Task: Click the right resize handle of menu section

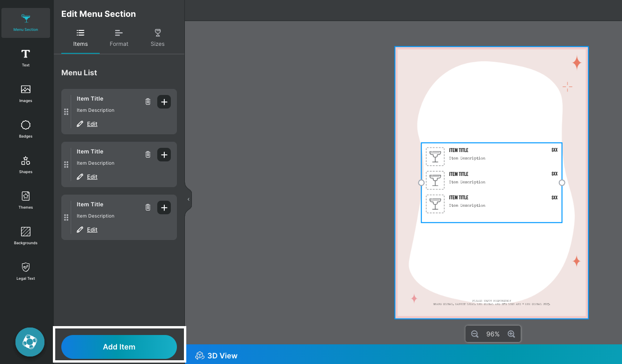Action: [562, 182]
